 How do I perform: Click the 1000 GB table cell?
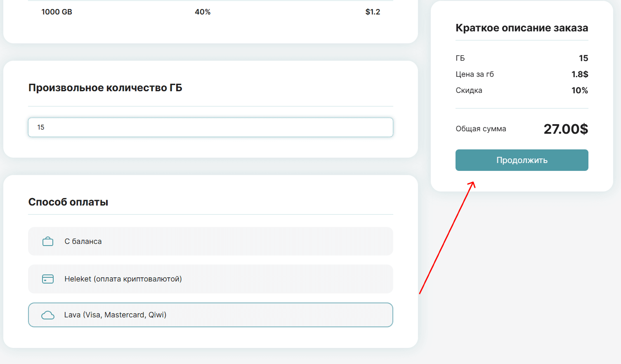pyautogui.click(x=57, y=12)
